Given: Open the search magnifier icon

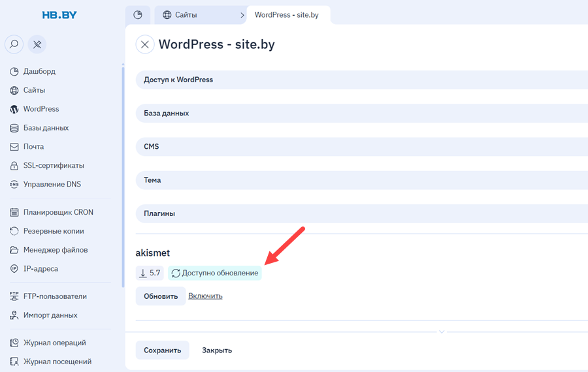Looking at the screenshot, I should point(14,44).
